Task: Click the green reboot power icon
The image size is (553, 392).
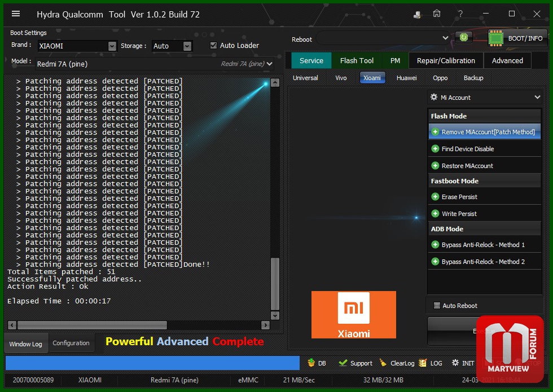Action: tap(464, 37)
